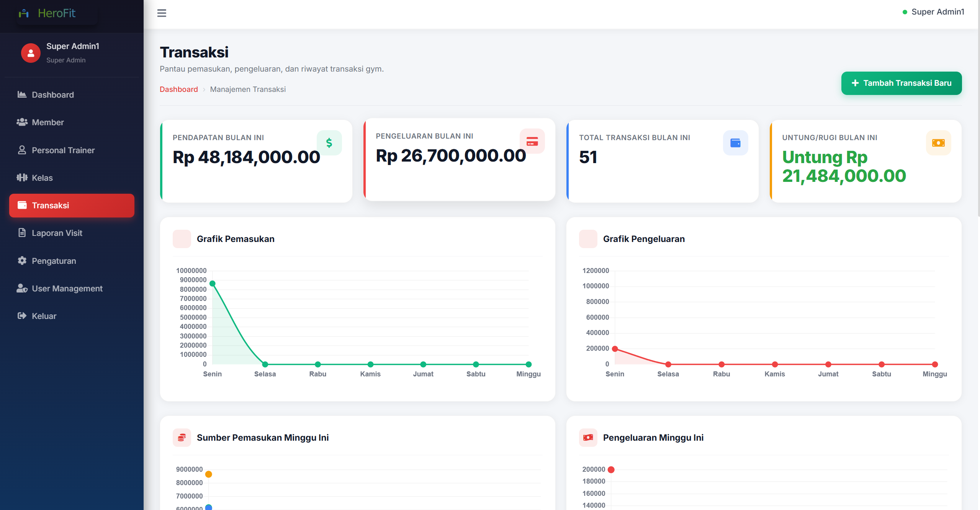Click the User Management shield-user icon

[22, 288]
